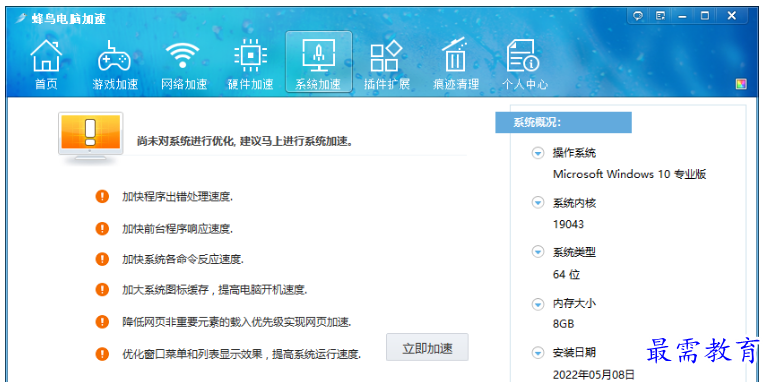Collapse the 系统类型 arrow

pyautogui.click(x=538, y=252)
